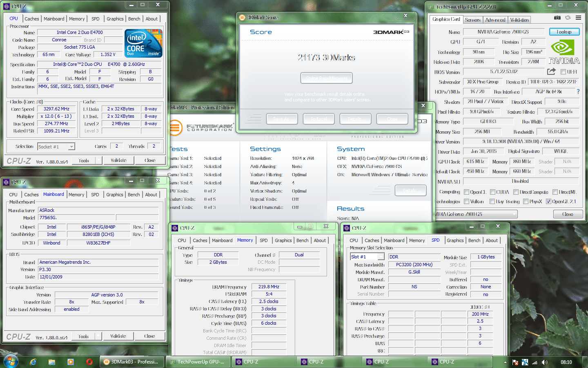Switch to Advanced tab in GPU-Z
Image resolution: width=588 pixels, height=368 pixels.
click(495, 20)
